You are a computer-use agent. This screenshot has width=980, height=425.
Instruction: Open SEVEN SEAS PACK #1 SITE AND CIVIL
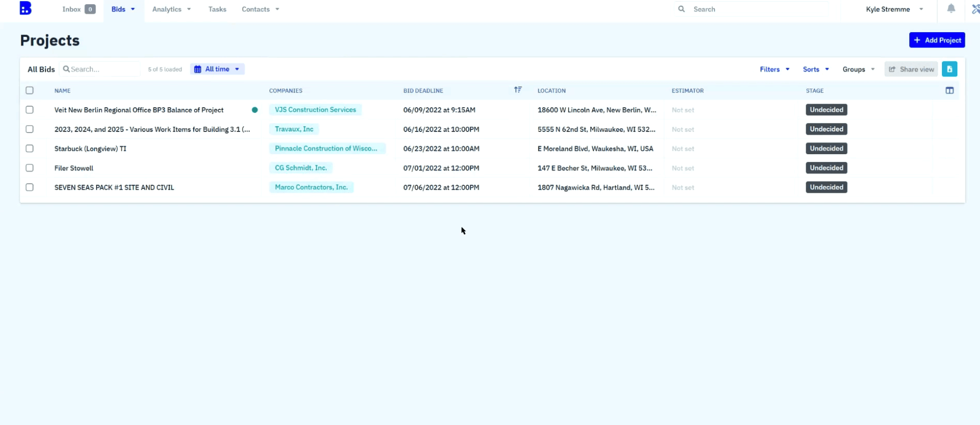pos(114,187)
